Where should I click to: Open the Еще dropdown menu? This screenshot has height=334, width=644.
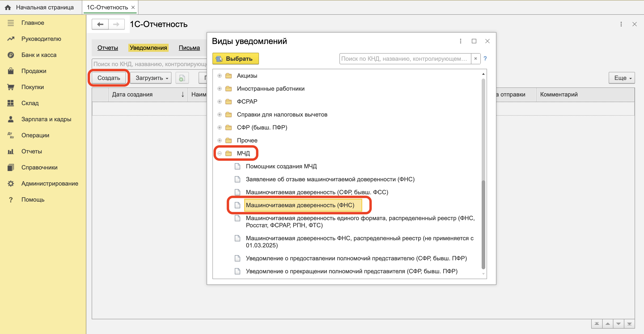pyautogui.click(x=621, y=78)
